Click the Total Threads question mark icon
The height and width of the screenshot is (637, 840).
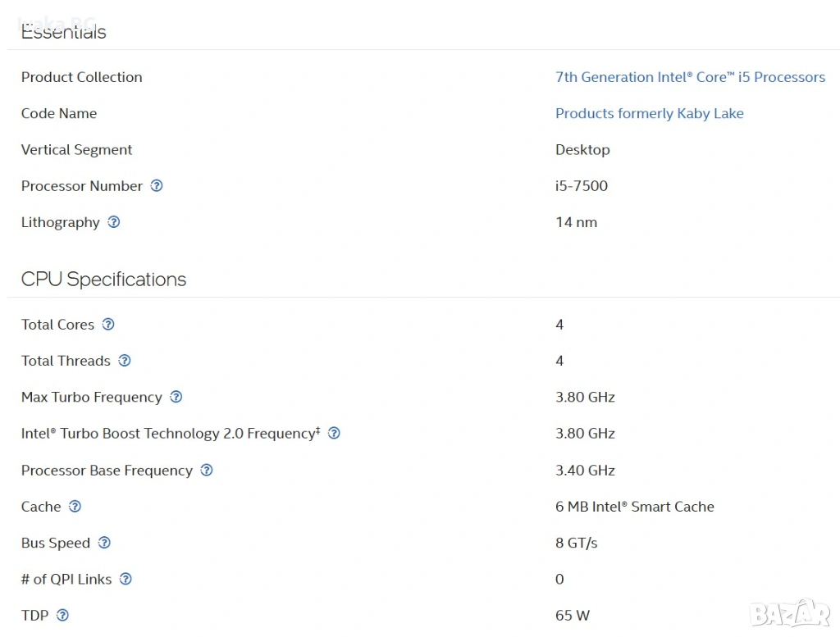[x=125, y=361]
